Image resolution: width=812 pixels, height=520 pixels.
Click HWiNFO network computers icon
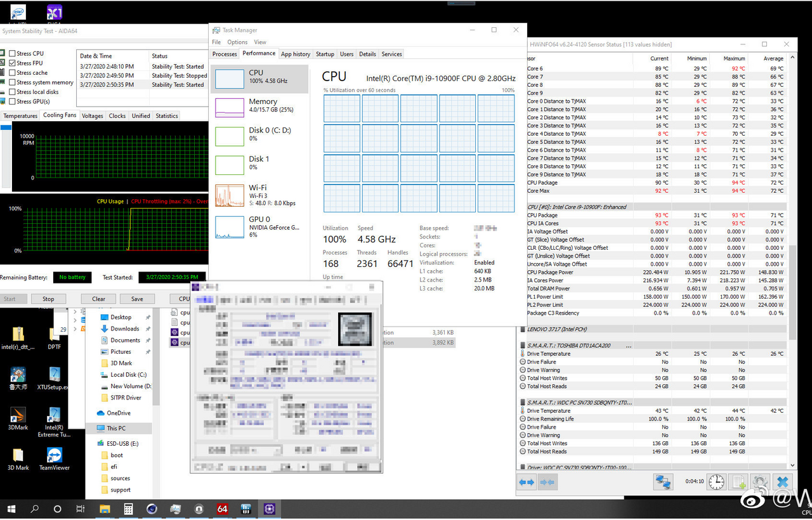(664, 482)
